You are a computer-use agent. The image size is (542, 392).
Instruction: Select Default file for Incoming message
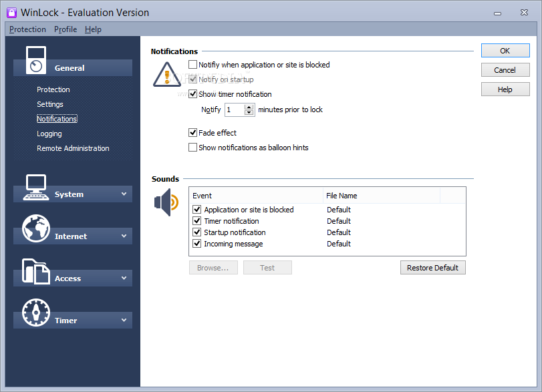coord(339,244)
